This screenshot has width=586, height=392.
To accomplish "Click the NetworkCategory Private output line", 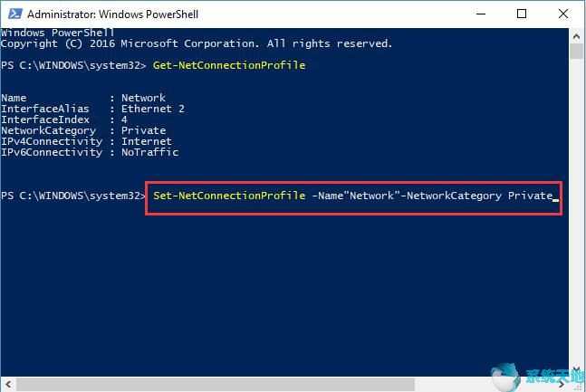I will tap(83, 130).
